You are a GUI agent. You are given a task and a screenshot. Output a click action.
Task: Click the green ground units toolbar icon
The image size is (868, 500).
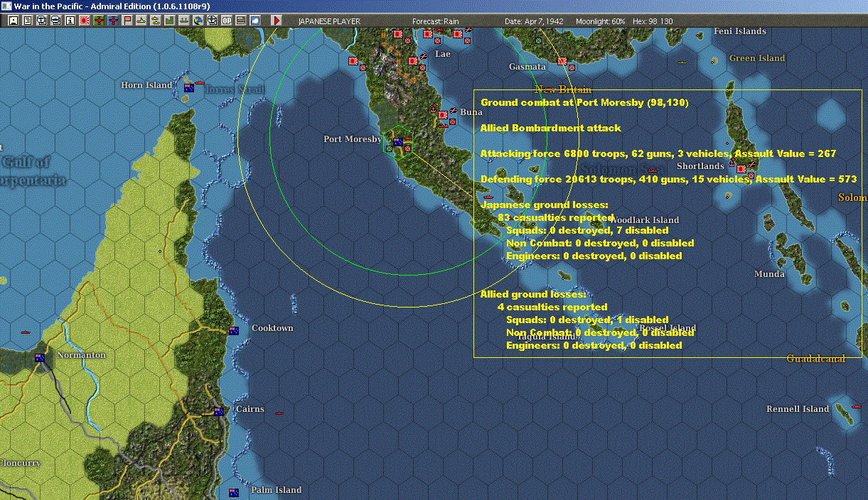[x=183, y=21]
